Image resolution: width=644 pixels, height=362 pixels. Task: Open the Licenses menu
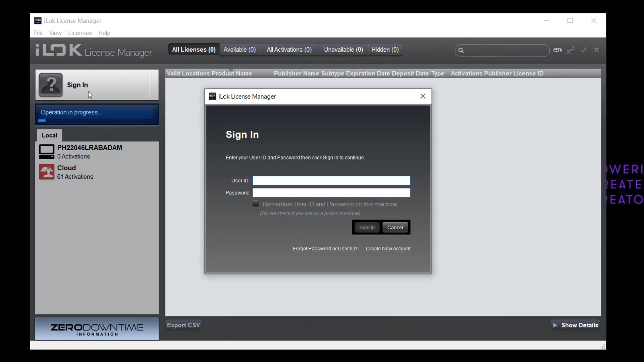click(x=79, y=33)
